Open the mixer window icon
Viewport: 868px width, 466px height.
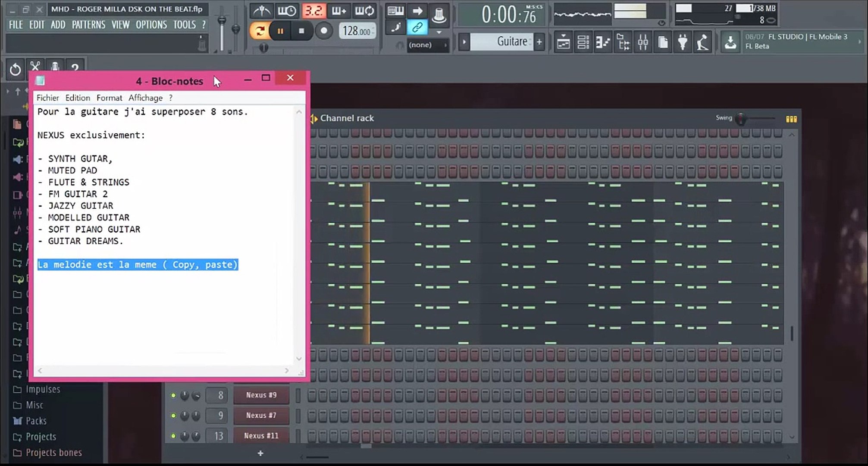tap(642, 42)
